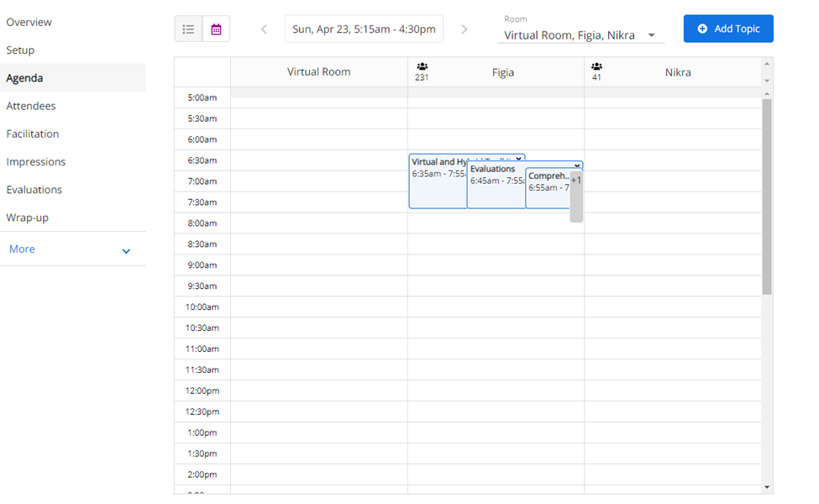This screenshot has height=504, width=819.
Task: Click the Add Topic button
Action: [x=727, y=29]
